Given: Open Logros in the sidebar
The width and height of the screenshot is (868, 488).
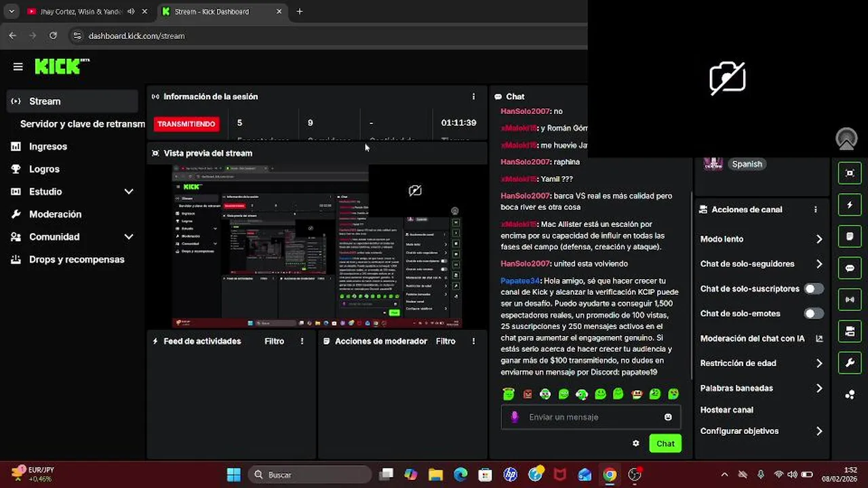Looking at the screenshot, I should click(x=44, y=169).
